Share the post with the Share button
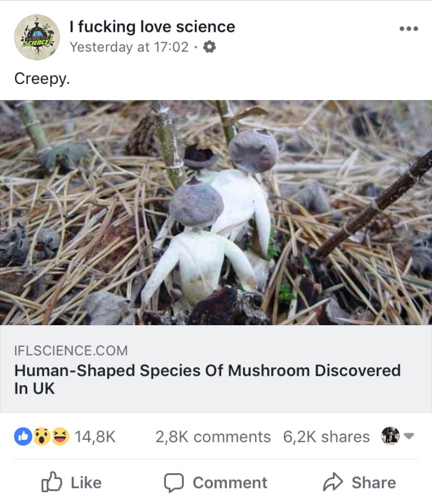This screenshot has width=432, height=504. (361, 483)
